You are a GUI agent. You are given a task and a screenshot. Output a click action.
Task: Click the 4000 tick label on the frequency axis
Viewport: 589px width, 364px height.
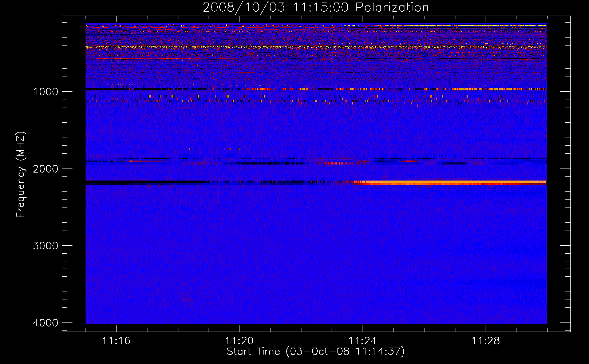tap(46, 323)
